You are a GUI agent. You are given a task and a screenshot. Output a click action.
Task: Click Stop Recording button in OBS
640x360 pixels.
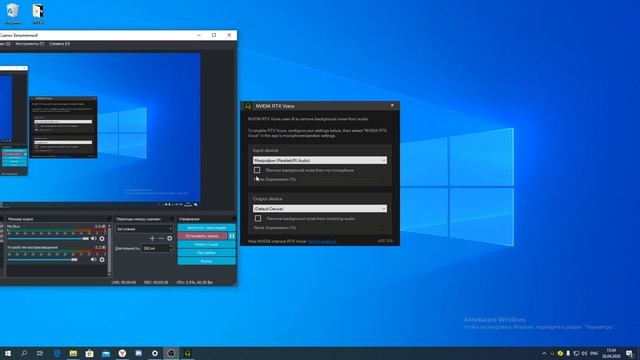tap(202, 236)
